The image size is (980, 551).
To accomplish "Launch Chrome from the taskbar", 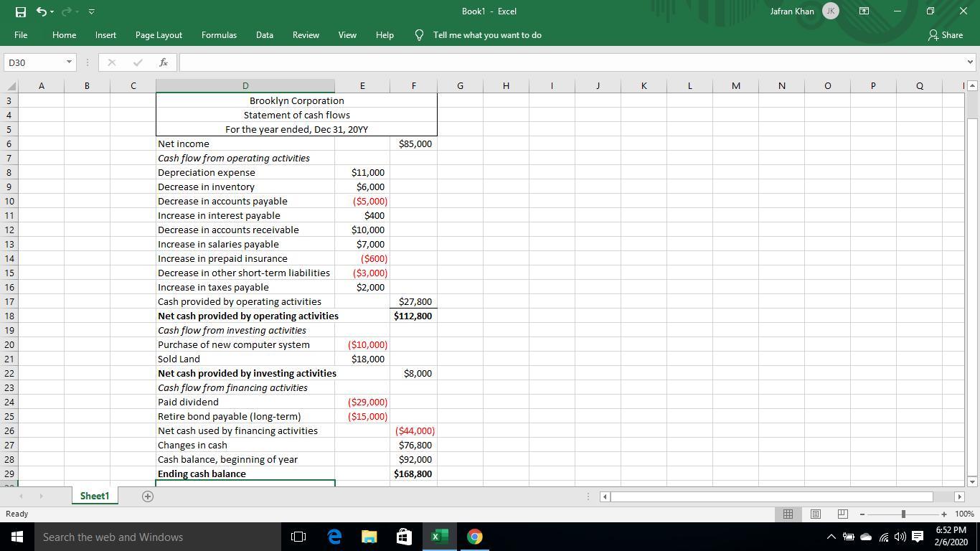I will pos(474,537).
